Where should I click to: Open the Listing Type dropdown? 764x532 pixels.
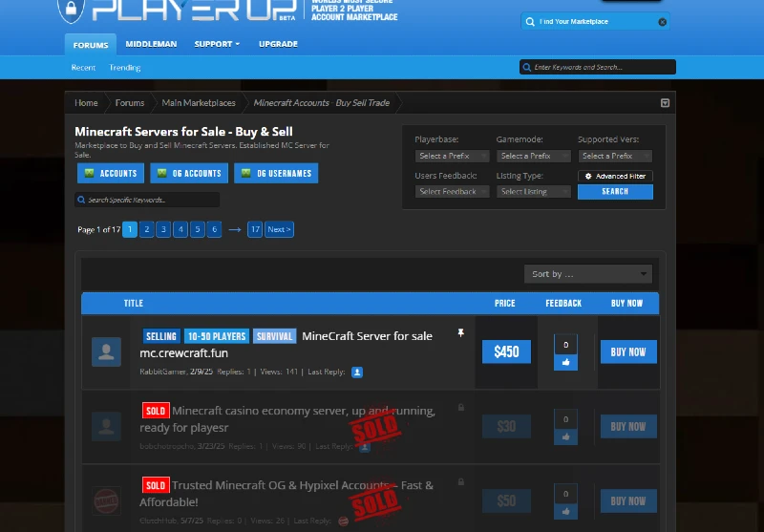pyautogui.click(x=534, y=191)
